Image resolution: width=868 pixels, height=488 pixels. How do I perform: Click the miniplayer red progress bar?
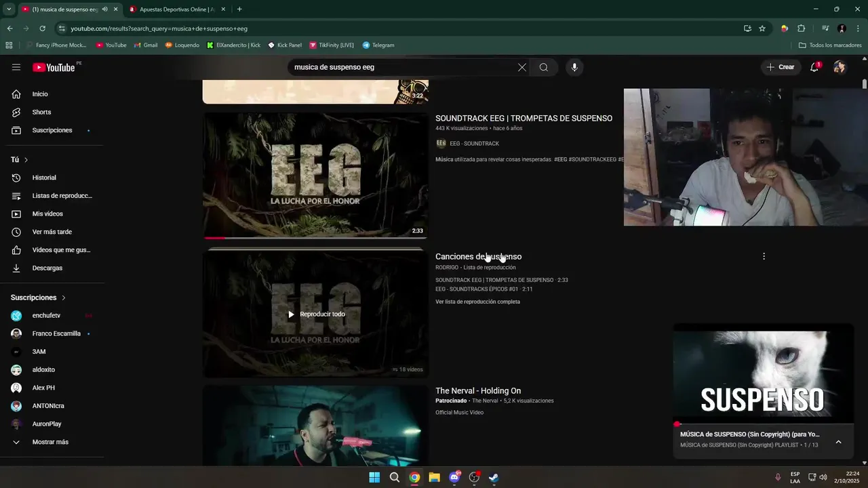pyautogui.click(x=764, y=424)
